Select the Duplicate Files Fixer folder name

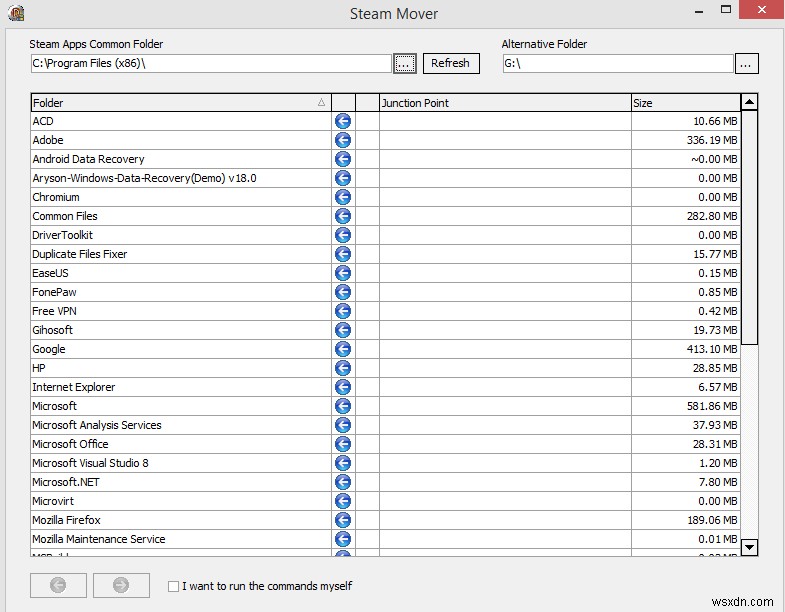(x=80, y=254)
